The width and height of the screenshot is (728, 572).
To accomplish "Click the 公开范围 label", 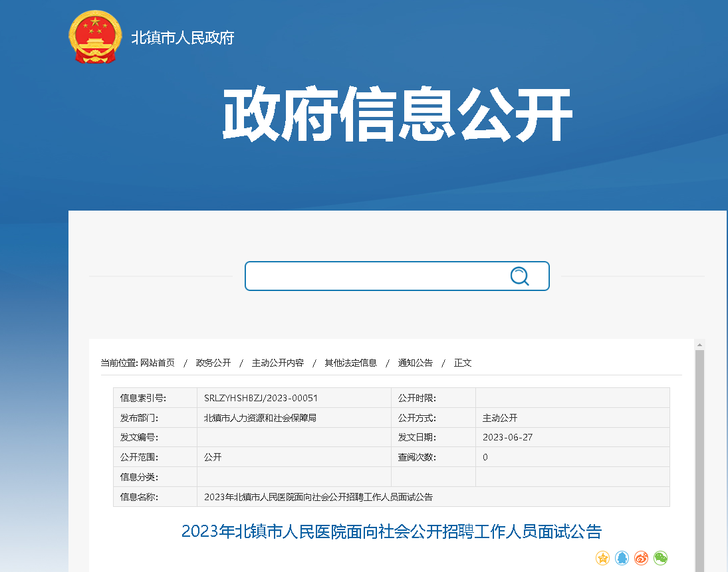I will pos(139,458).
